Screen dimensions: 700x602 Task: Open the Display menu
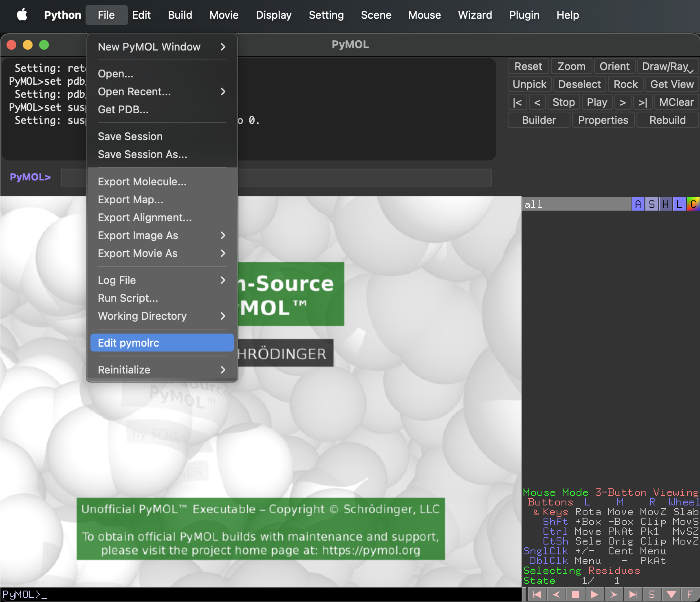274,15
